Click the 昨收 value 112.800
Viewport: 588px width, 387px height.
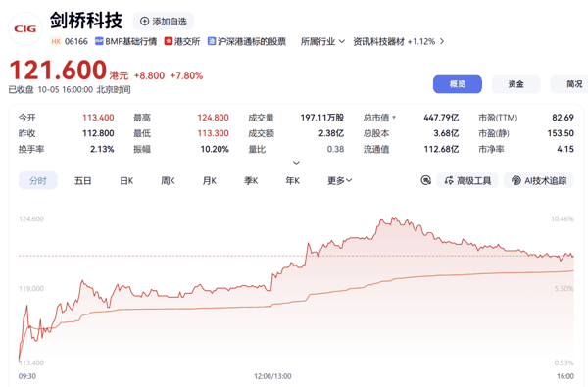98,133
